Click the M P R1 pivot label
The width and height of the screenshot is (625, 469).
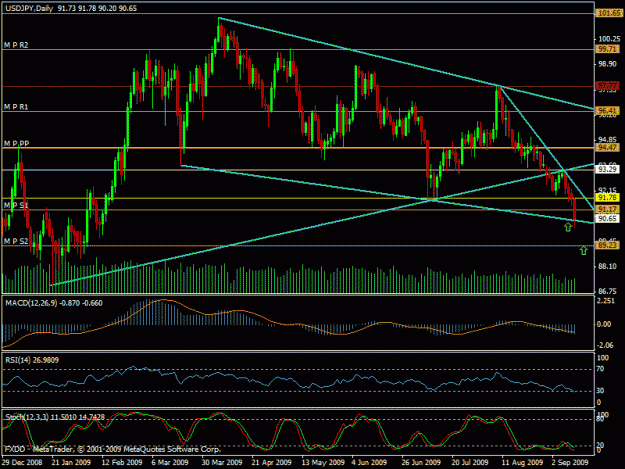coord(16,107)
